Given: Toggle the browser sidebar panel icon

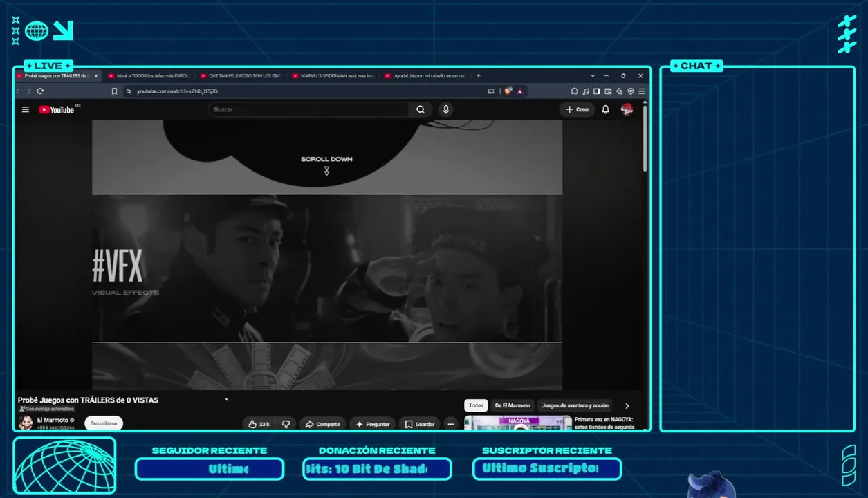Looking at the screenshot, I should [x=596, y=91].
